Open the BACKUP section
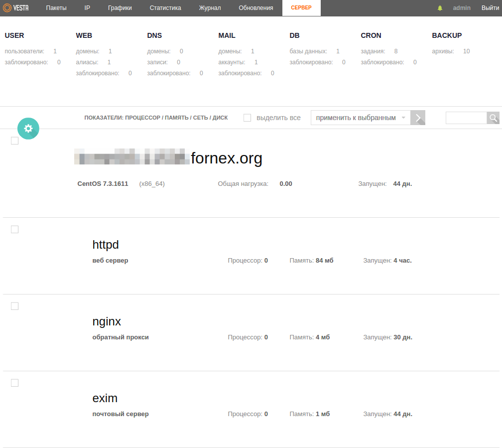 (x=447, y=35)
